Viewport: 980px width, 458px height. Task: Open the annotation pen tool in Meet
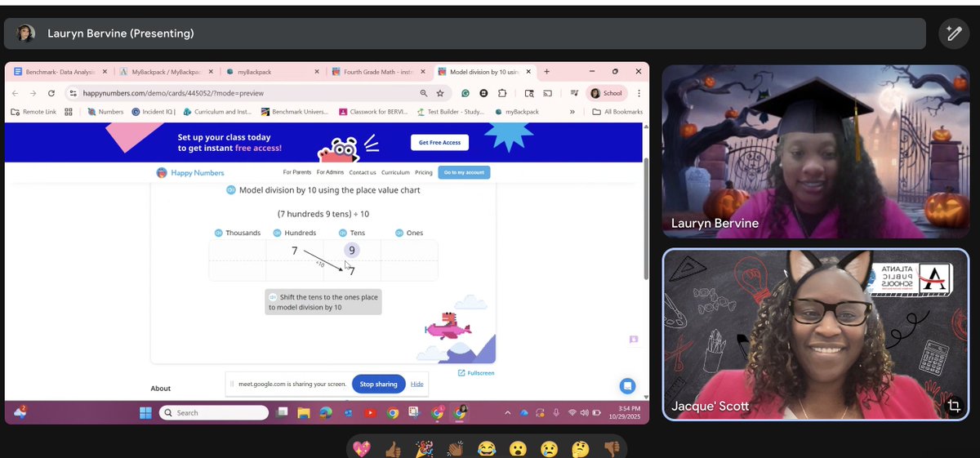pyautogui.click(x=953, y=33)
